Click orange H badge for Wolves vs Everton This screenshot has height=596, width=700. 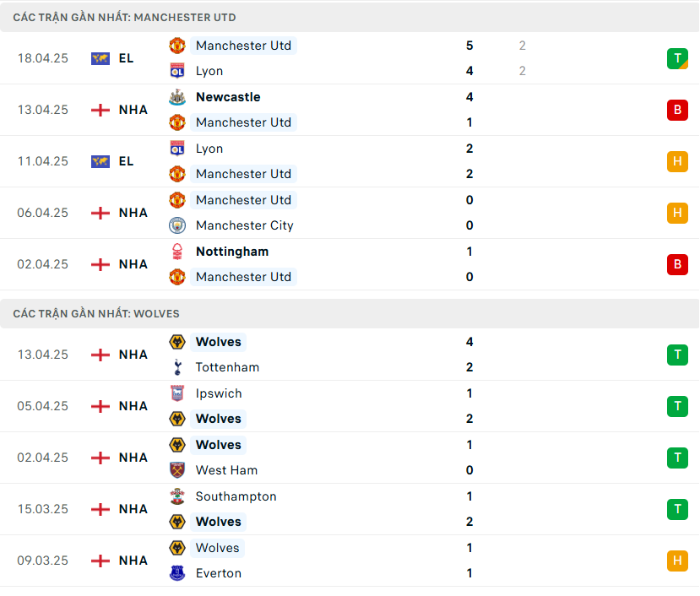[x=677, y=561]
